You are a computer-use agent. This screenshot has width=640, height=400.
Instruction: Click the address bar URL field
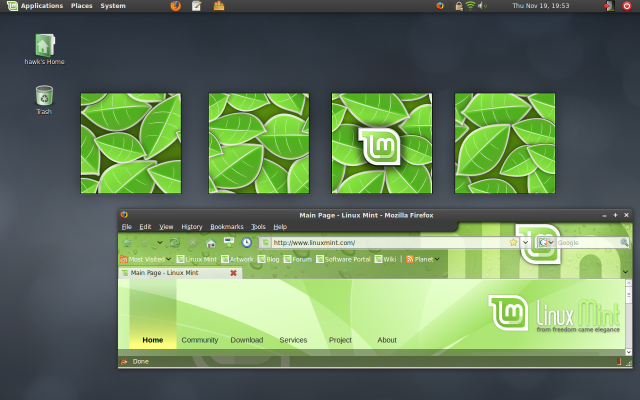pyautogui.click(x=390, y=242)
